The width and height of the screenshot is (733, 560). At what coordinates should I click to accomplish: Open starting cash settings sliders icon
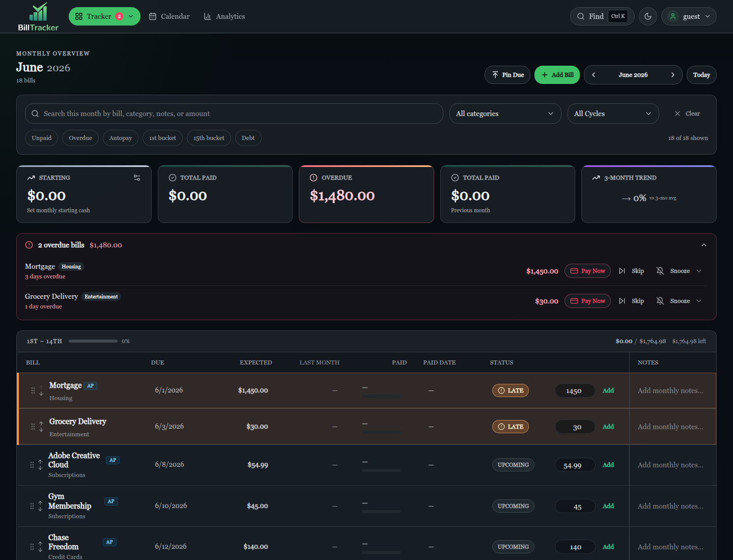click(137, 178)
